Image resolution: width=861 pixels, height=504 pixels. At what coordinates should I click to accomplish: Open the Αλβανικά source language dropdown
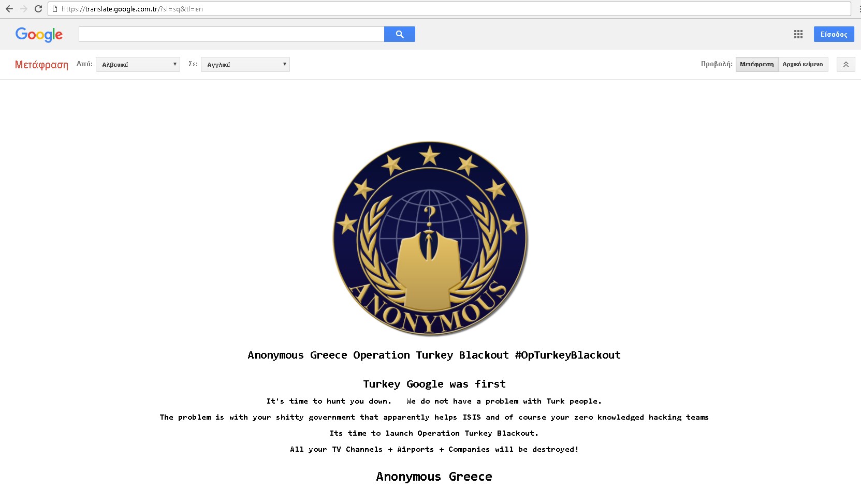(x=138, y=64)
